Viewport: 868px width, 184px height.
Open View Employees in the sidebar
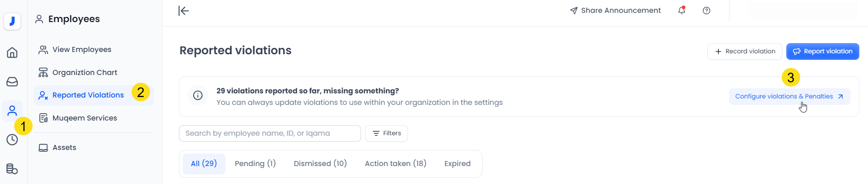(82, 50)
